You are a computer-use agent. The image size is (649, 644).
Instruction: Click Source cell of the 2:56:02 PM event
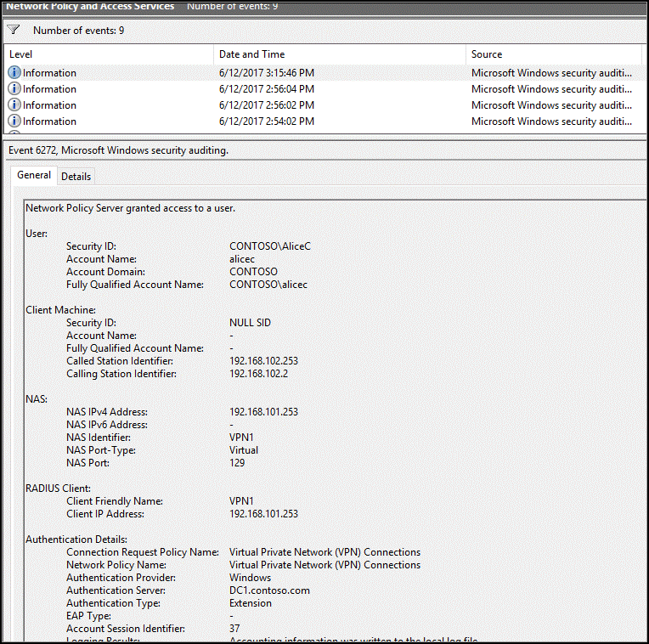[551, 105]
